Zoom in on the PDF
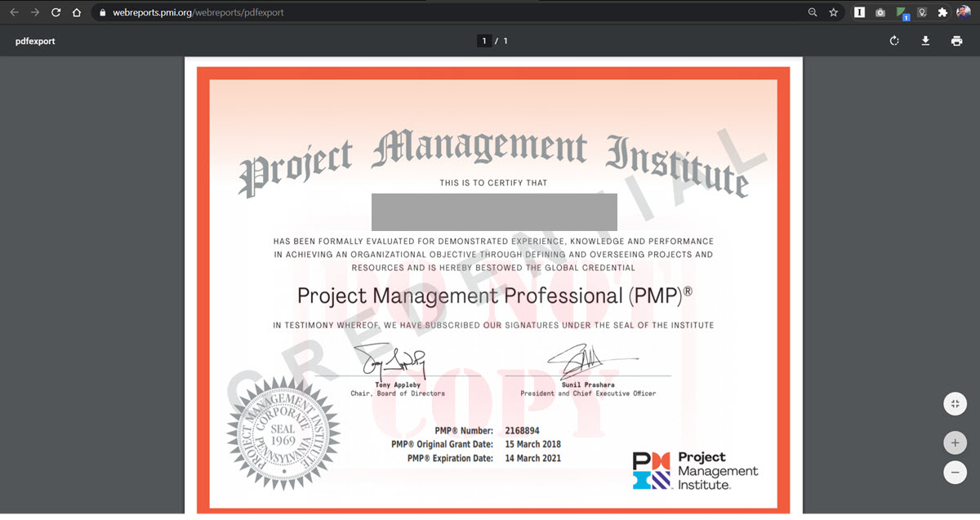 click(x=955, y=443)
